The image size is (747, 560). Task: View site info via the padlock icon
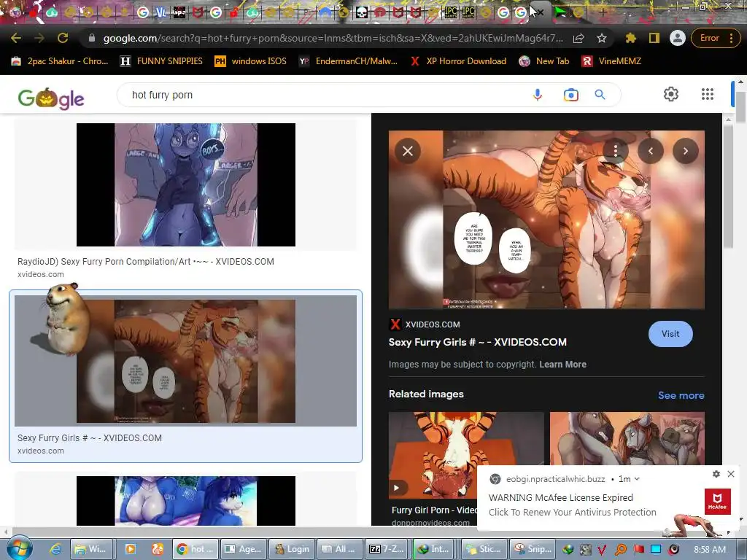point(92,38)
